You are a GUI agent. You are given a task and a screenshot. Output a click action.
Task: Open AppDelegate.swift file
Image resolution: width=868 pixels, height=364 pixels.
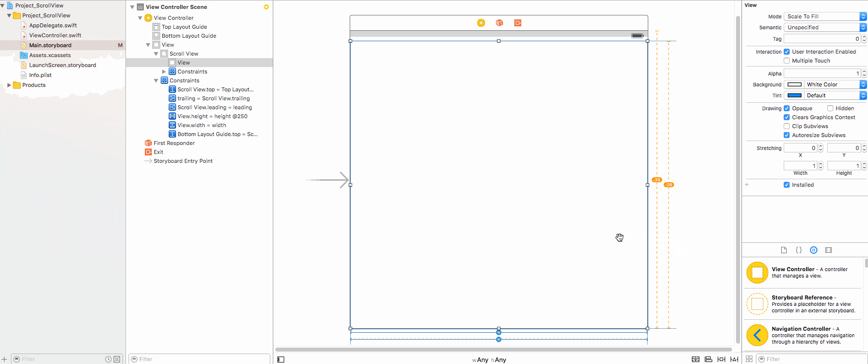(53, 25)
